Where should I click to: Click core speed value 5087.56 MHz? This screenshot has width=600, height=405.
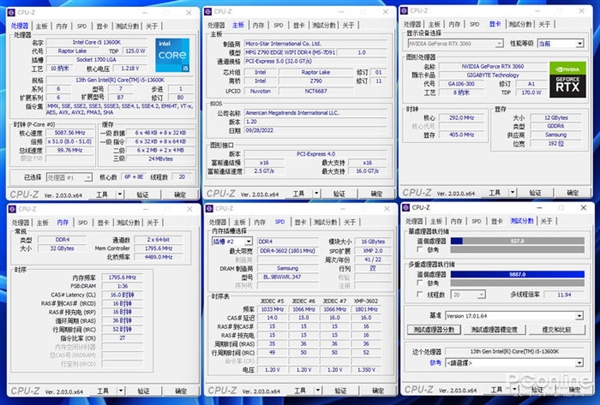tap(70, 133)
